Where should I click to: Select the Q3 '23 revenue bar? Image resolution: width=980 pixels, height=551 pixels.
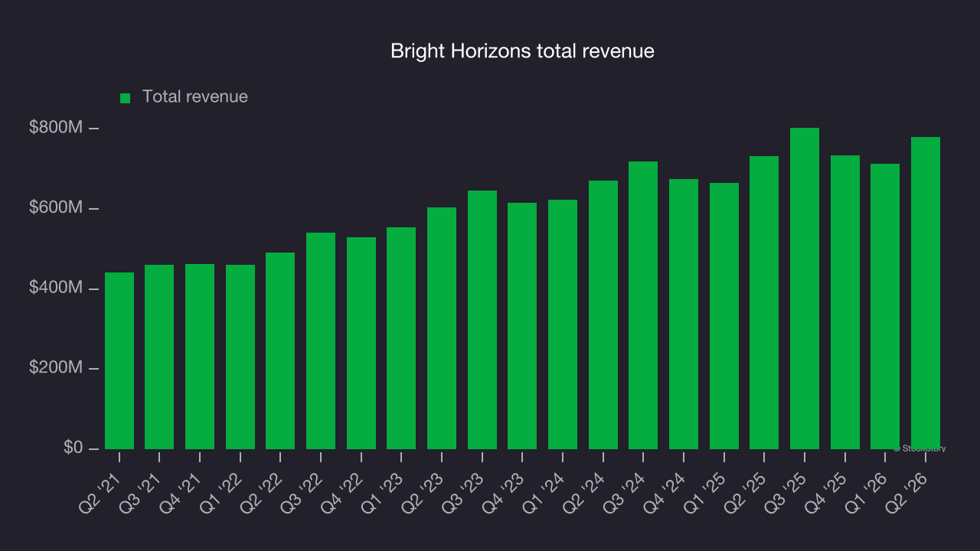click(482, 320)
